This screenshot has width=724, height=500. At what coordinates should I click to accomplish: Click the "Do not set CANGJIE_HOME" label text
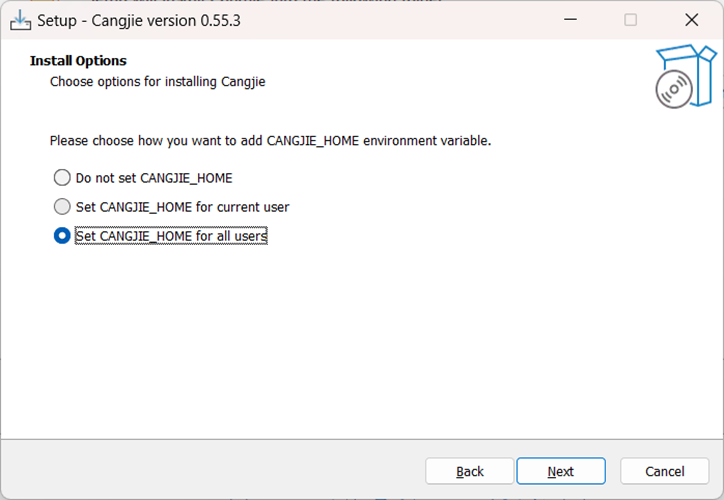[x=154, y=178]
